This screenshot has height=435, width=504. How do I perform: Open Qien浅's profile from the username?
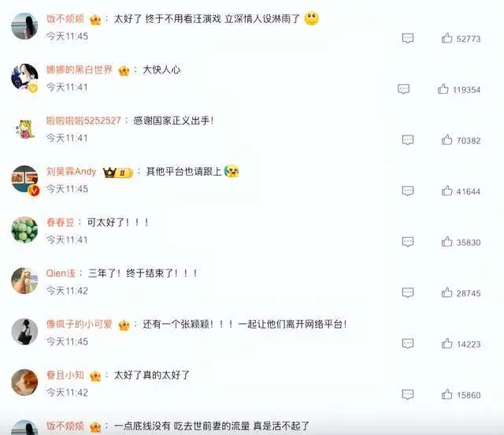tap(61, 273)
